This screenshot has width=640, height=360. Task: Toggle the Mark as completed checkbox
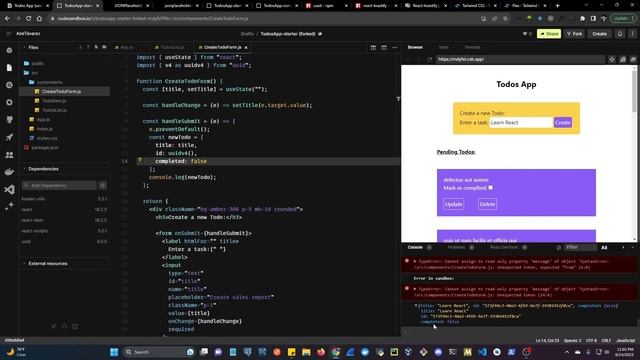[490, 188]
